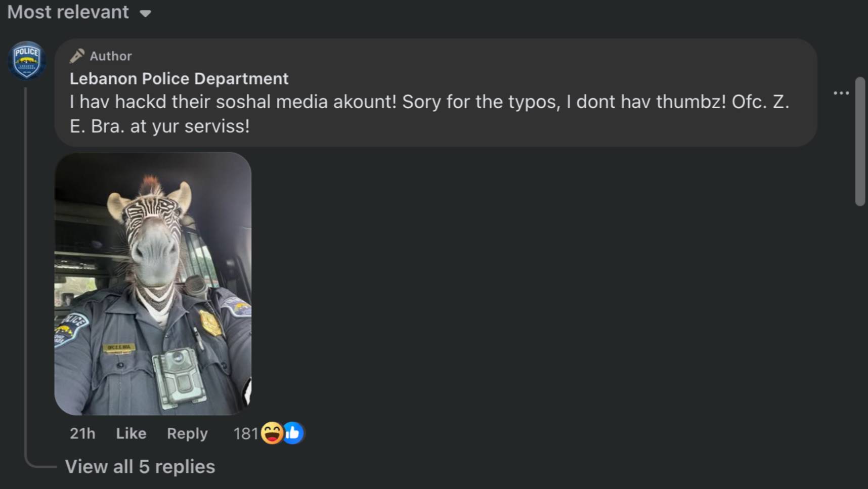Expand View all 5 replies
Screen dimensions: 868x489
tap(140, 467)
